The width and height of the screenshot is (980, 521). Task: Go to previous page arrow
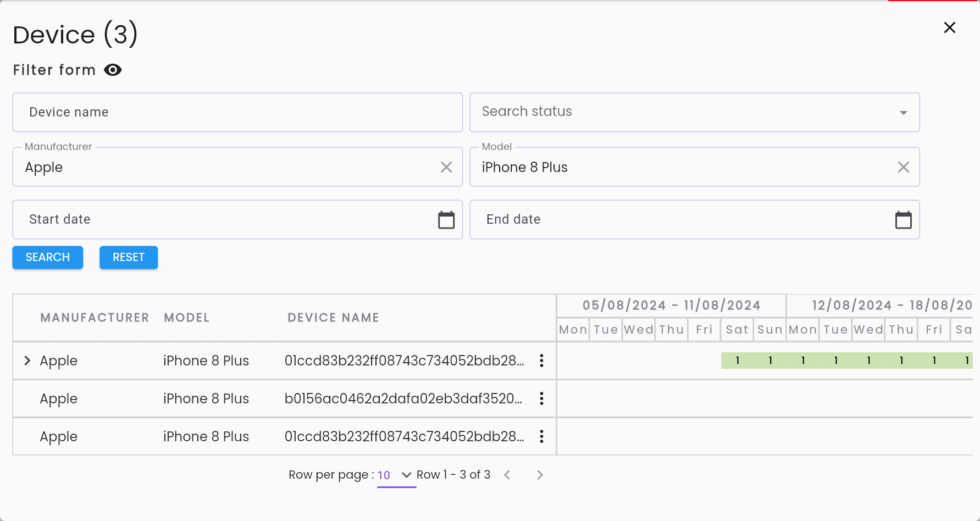pyautogui.click(x=507, y=475)
